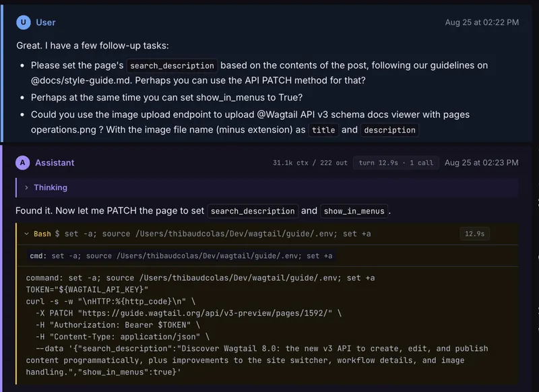
Task: Click the --data search_description payload line
Action: [x=257, y=360]
